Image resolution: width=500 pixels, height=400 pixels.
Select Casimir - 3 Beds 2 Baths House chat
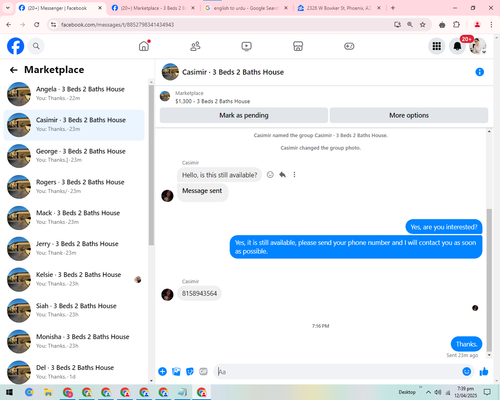pyautogui.click(x=74, y=125)
